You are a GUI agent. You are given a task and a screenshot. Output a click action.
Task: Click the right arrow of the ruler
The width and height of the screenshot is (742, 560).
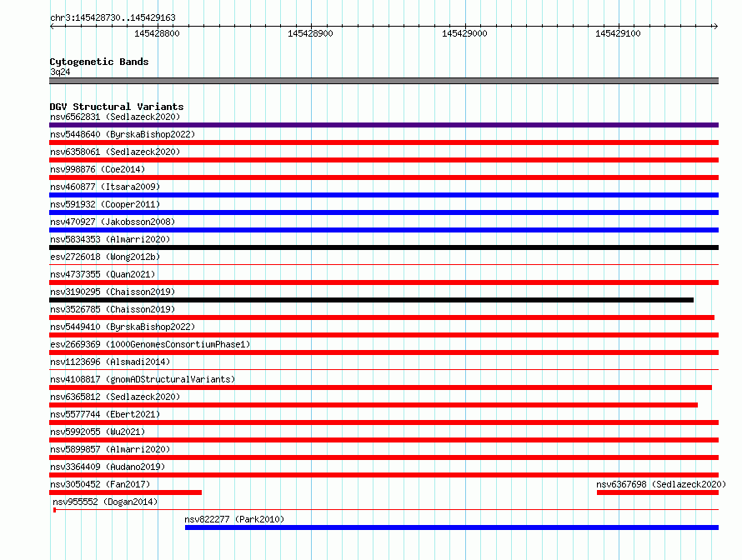pyautogui.click(x=715, y=26)
